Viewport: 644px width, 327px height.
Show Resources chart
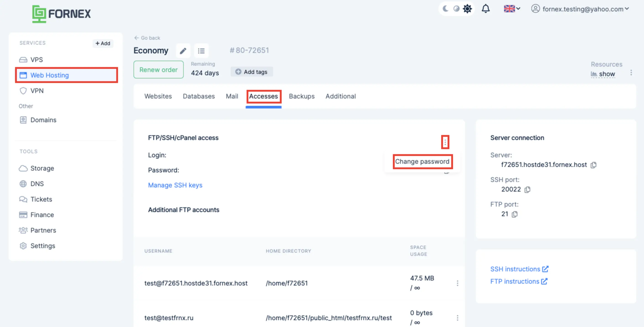click(x=603, y=74)
